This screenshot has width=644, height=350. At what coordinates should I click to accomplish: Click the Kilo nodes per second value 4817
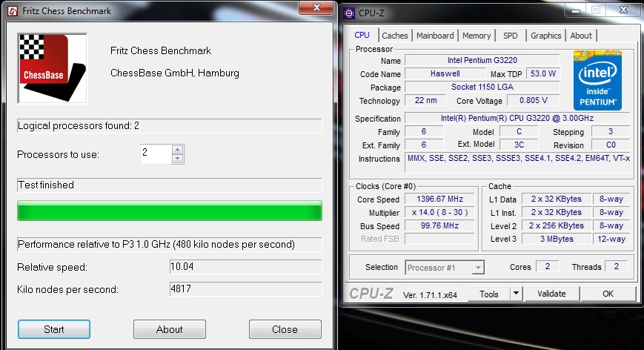(x=245, y=288)
